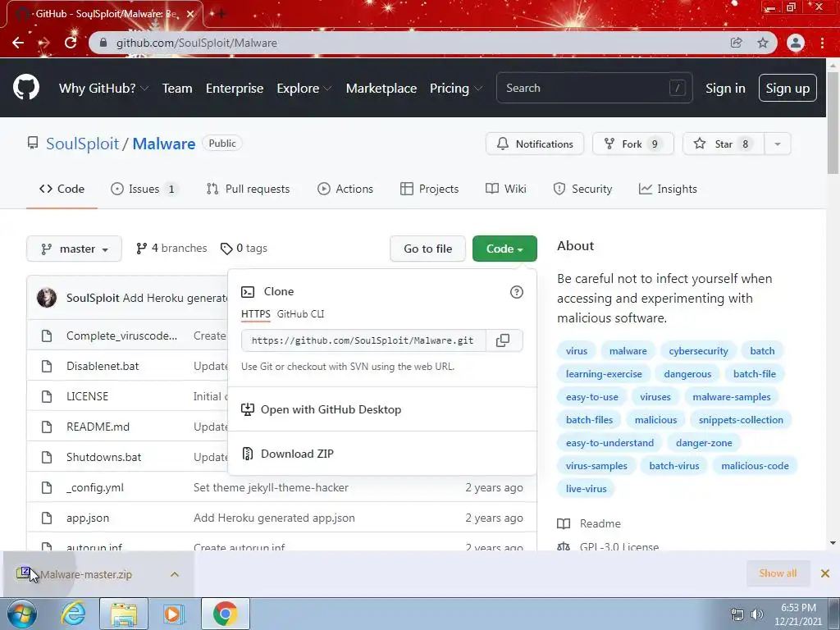840x630 pixels.
Task: Open the Projects tab
Action: (x=429, y=189)
